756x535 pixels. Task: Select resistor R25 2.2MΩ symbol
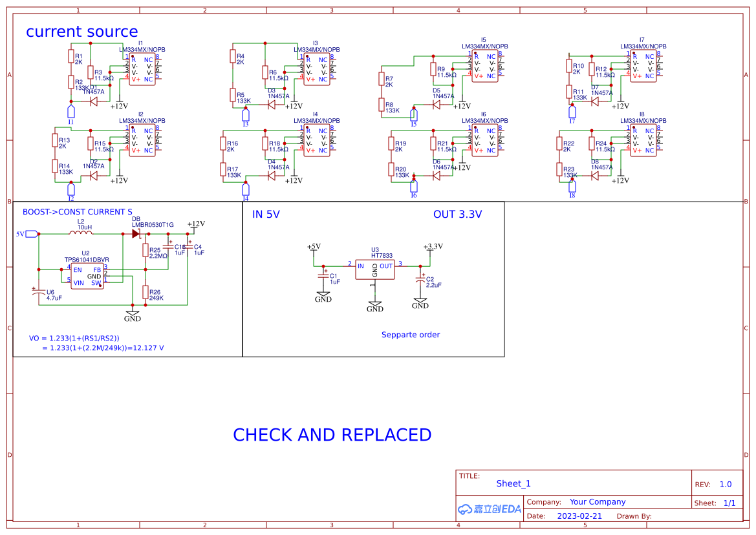(x=144, y=249)
